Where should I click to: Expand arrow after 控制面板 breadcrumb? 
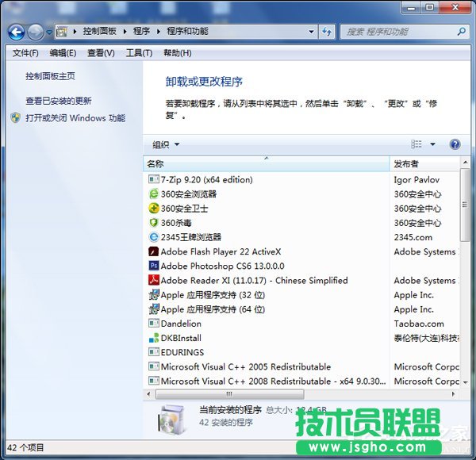[125, 32]
